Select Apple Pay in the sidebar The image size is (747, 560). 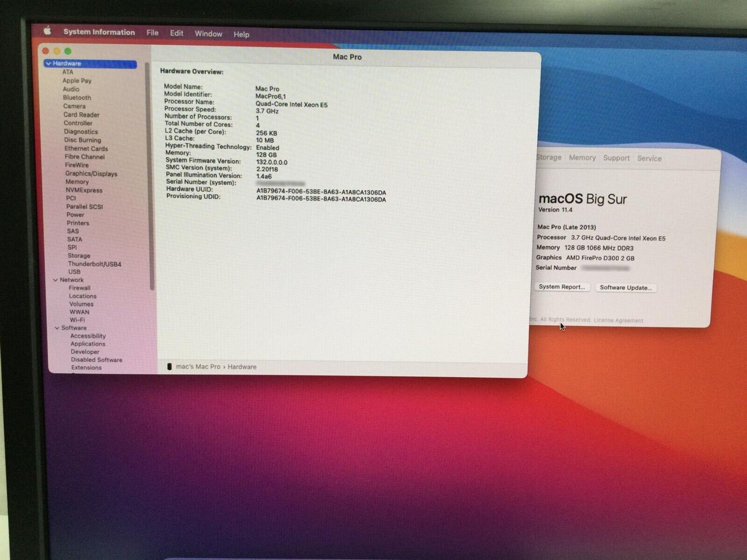click(77, 80)
